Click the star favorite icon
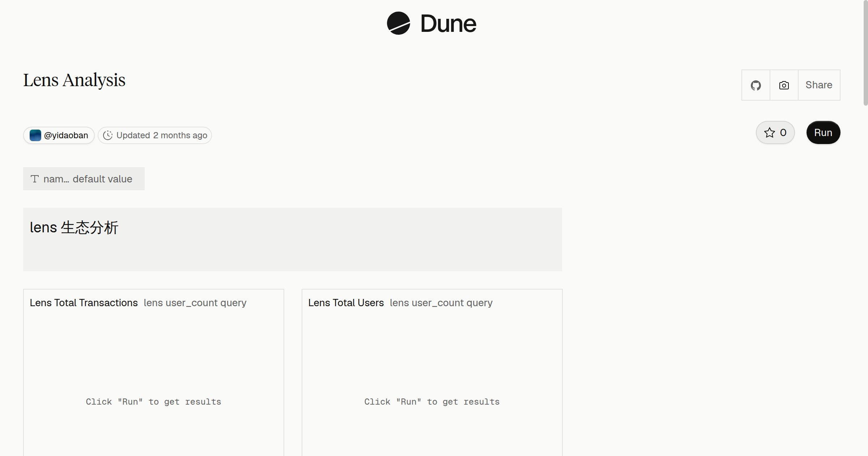This screenshot has height=456, width=868. pyautogui.click(x=769, y=132)
